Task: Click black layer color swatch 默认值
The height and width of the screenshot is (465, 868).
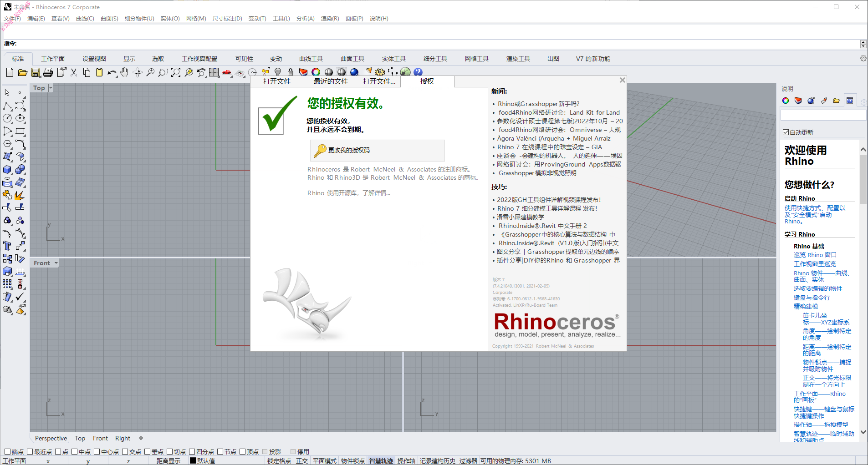Action: 193,461
